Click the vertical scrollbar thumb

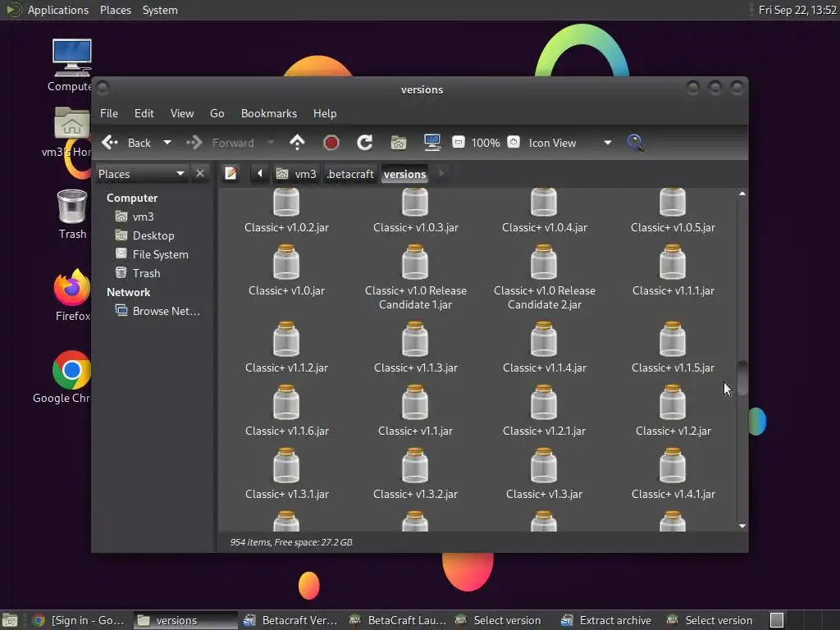742,378
